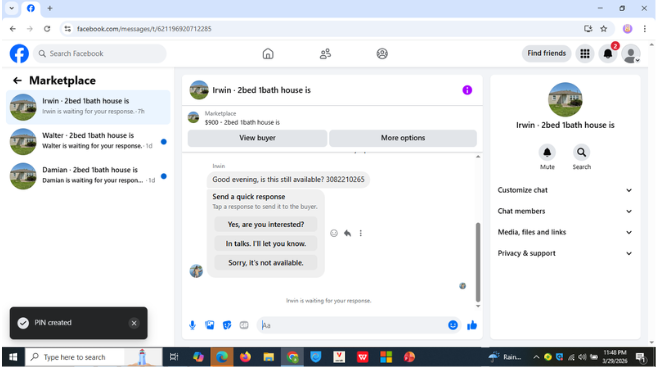Image resolution: width=657 pixels, height=369 pixels.
Task: Reload the page with the refresh icon
Action: tap(47, 29)
